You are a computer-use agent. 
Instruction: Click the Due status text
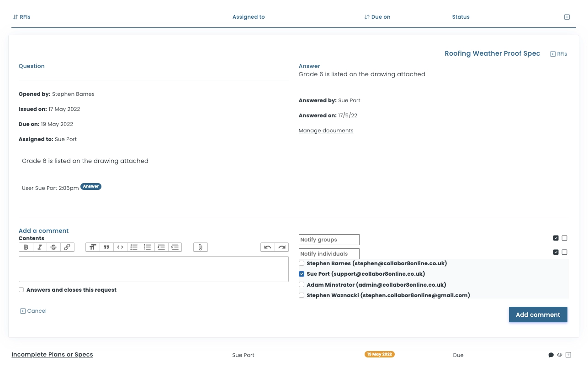[458, 355]
